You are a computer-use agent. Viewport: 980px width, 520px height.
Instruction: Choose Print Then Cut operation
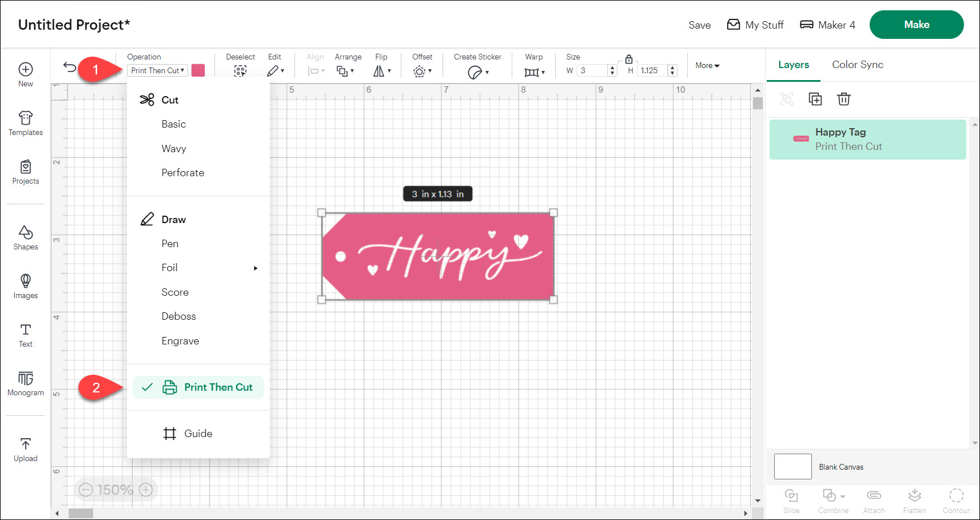(218, 387)
